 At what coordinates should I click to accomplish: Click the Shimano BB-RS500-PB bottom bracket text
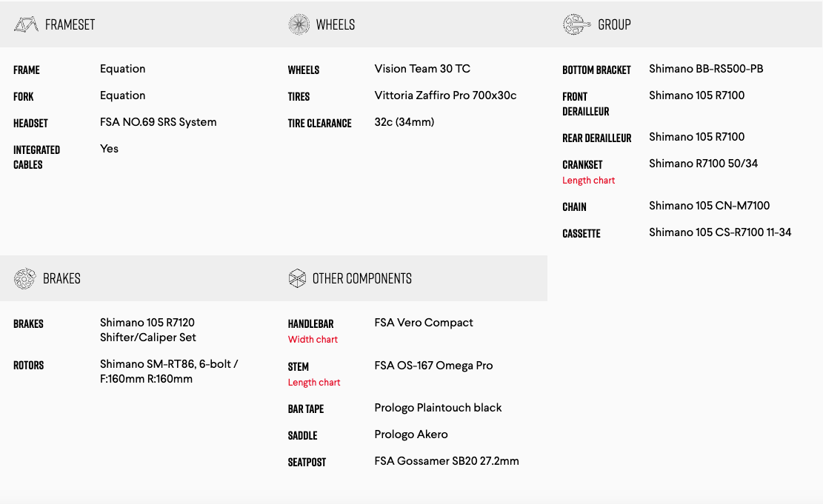[706, 69]
